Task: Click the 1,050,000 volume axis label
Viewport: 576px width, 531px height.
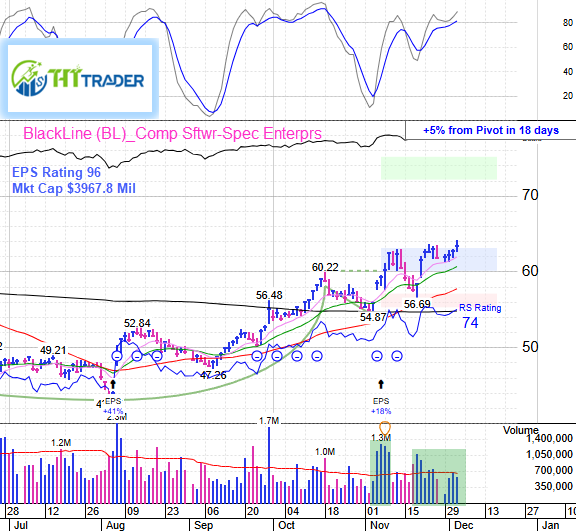Action: [x=549, y=455]
